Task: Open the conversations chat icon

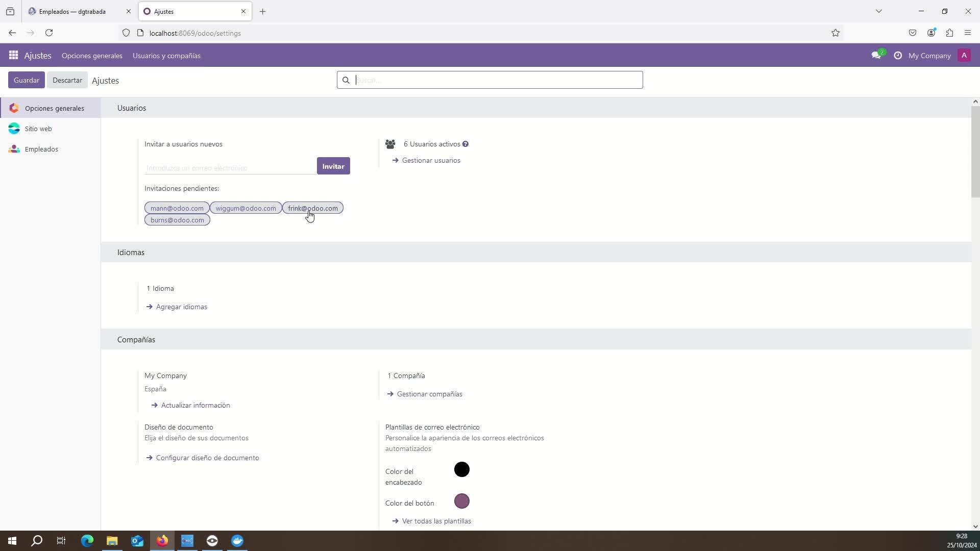Action: point(876,56)
